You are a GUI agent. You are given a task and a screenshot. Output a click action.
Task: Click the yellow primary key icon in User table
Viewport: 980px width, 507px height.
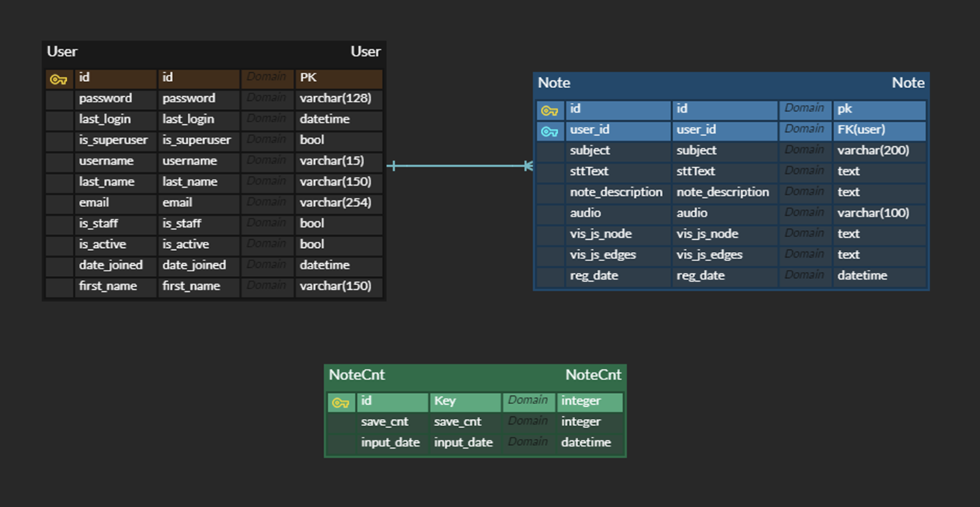pos(59,79)
